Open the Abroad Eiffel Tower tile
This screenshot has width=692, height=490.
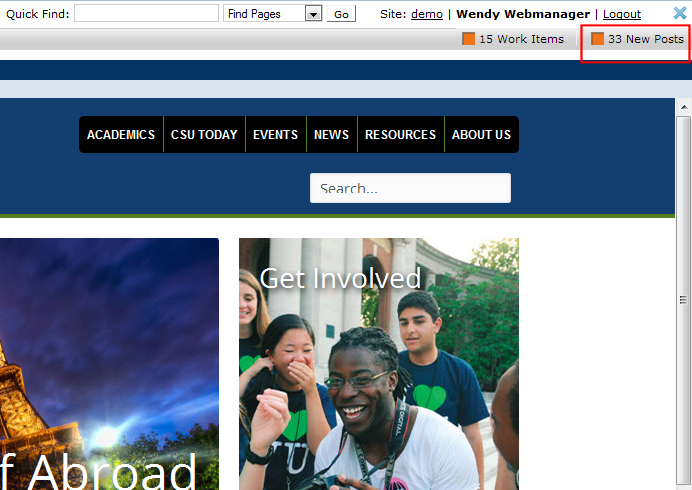[109, 364]
